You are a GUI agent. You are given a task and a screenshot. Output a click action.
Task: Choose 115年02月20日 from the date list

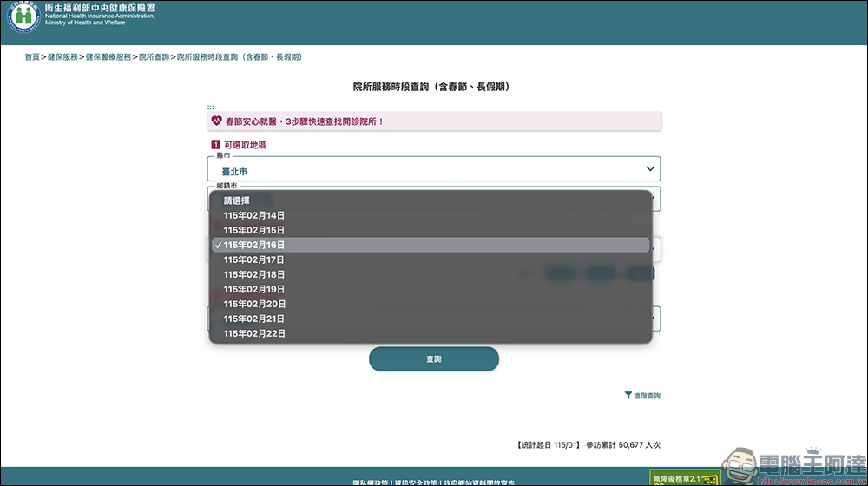[x=431, y=304]
